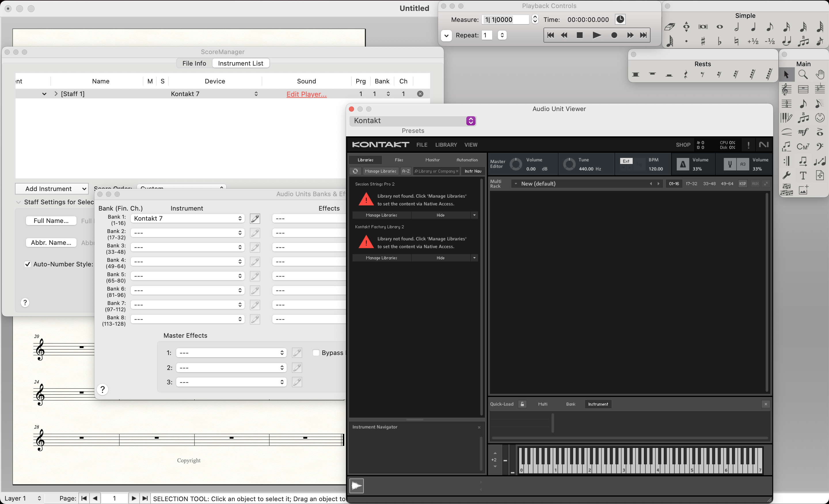
Task: Select the Articulation tool
Action: pyautogui.click(x=820, y=132)
